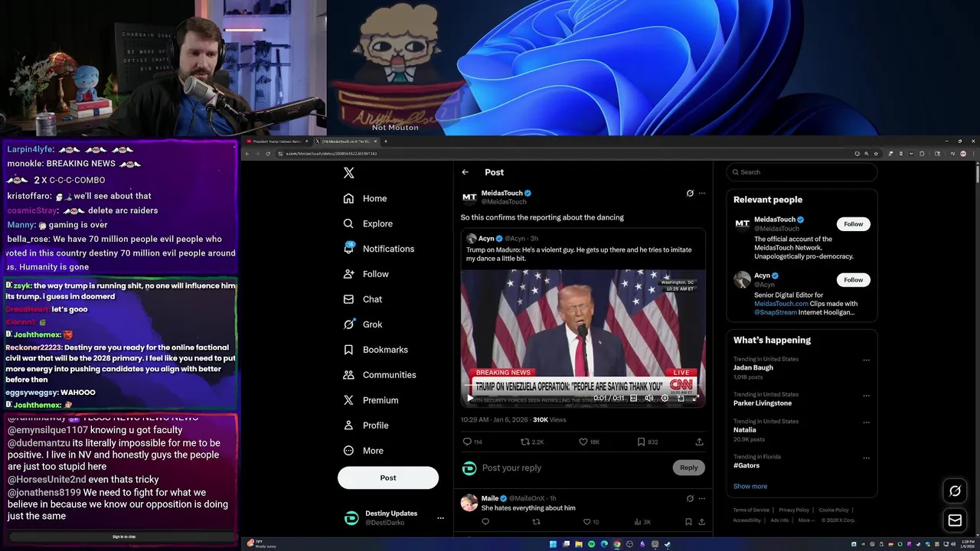Viewport: 980px width, 551px height.
Task: Open video settings gear
Action: pyautogui.click(x=665, y=398)
